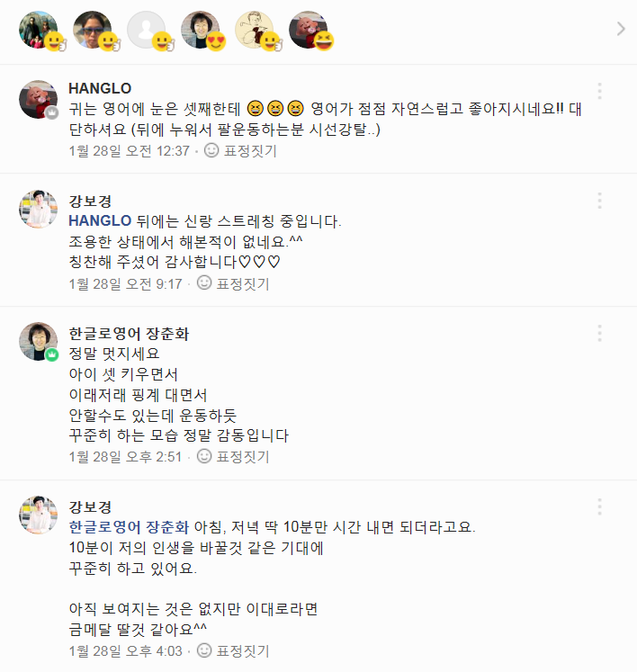The height and width of the screenshot is (672, 637).
Task: Click the blank default avatar in reactions row
Action: [146, 30]
